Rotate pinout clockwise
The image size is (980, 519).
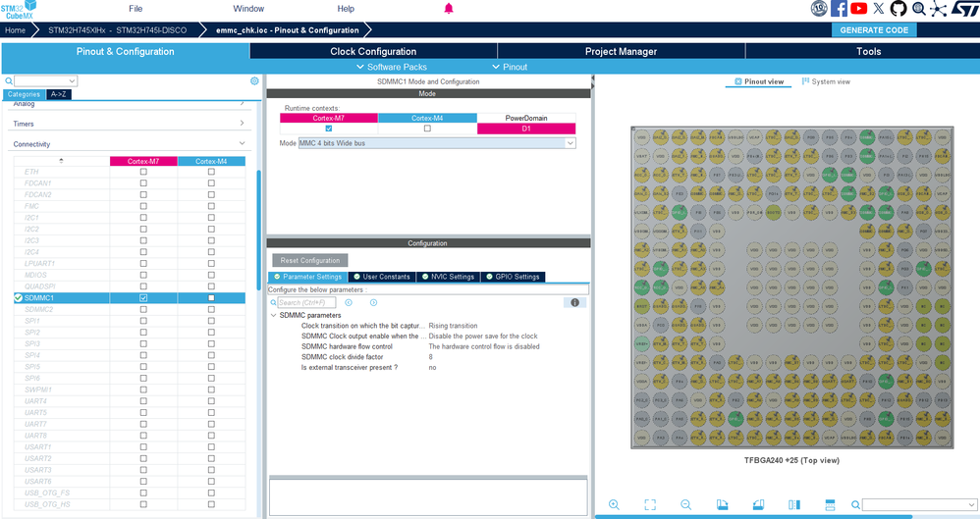[x=722, y=504]
